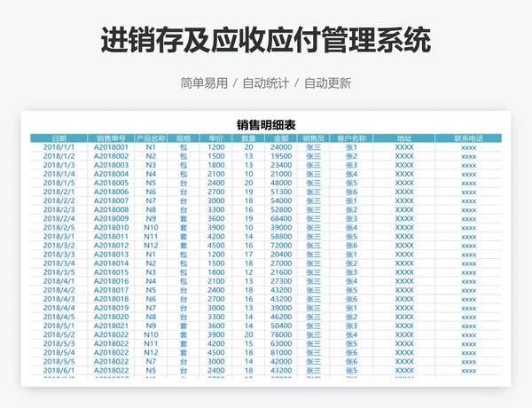Select the 规格 column header
The height and width of the screenshot is (408, 532).
point(184,138)
